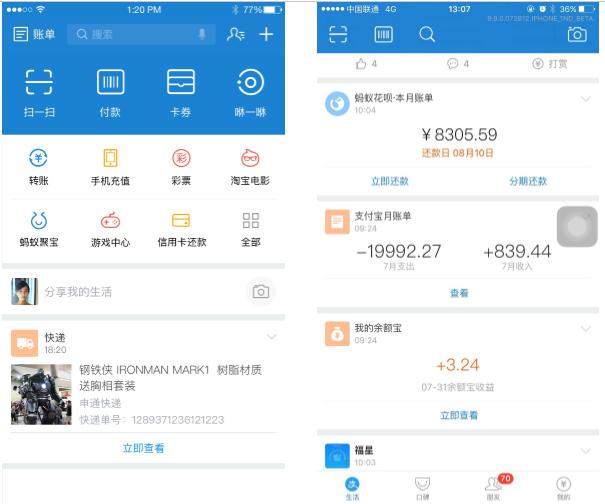Screen dimensions: 605x504
Task: Tap 立即还款 repay now link
Action: (389, 181)
